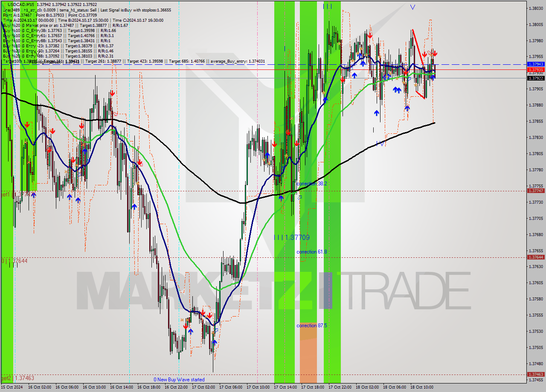Click the '16 Oct 18:00' time label
Viewport: 546px width, 392px height.
coord(149,387)
